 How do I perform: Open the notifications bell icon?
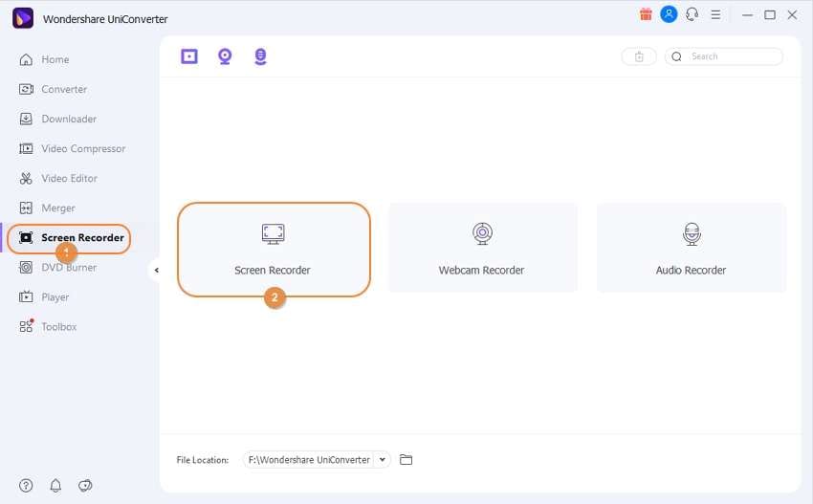(x=55, y=485)
